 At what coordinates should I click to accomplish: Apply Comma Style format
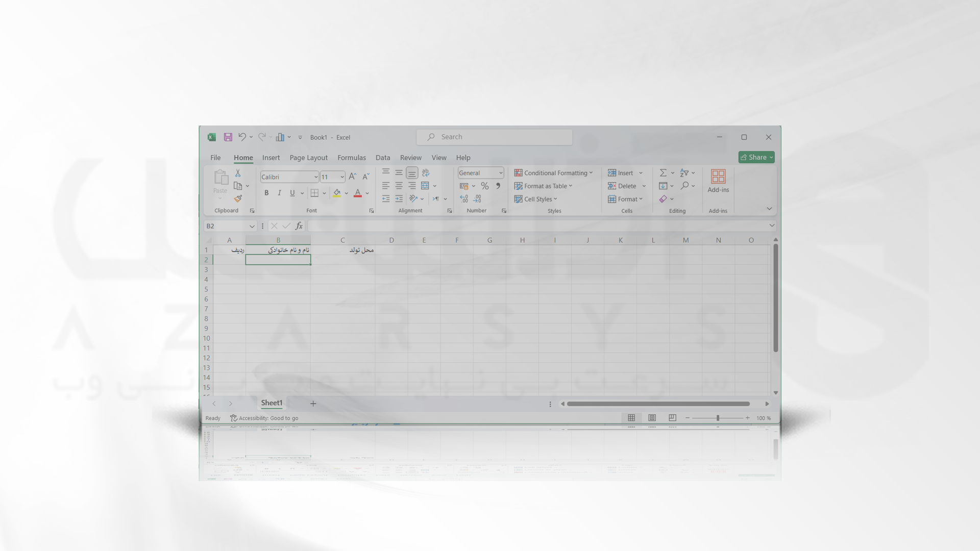pyautogui.click(x=498, y=186)
